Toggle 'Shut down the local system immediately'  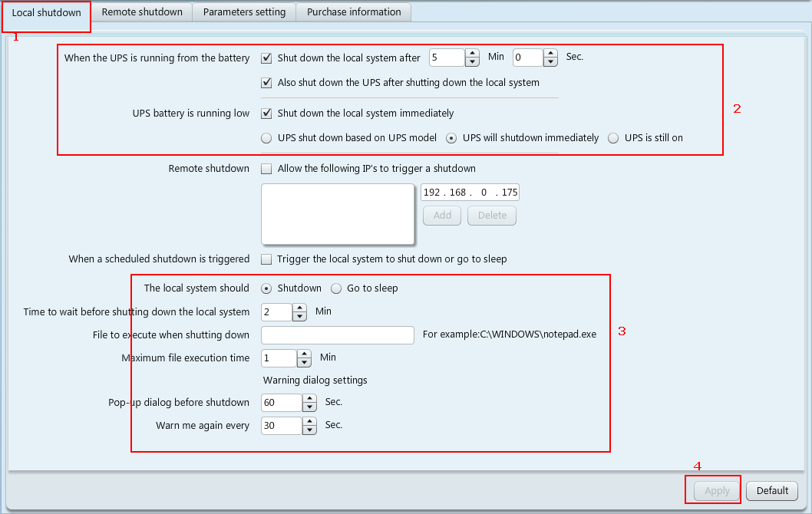point(267,114)
